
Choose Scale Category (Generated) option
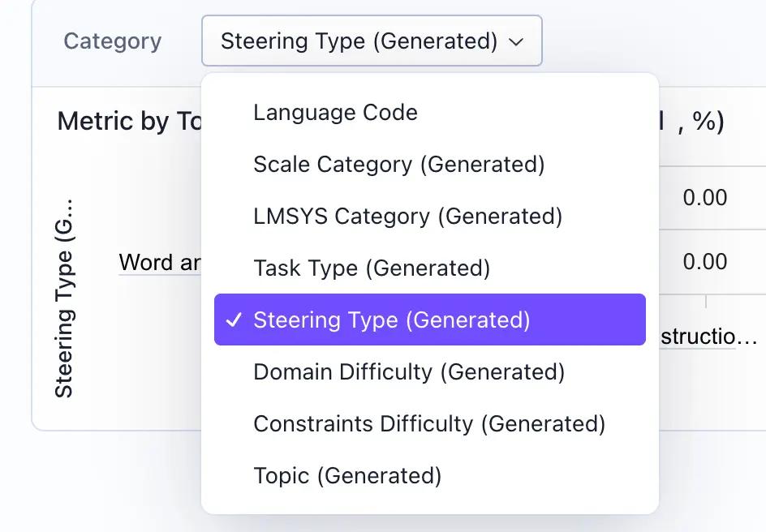point(398,165)
